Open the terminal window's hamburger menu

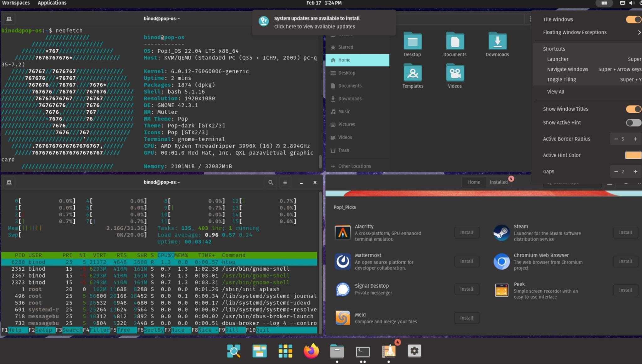285,182
